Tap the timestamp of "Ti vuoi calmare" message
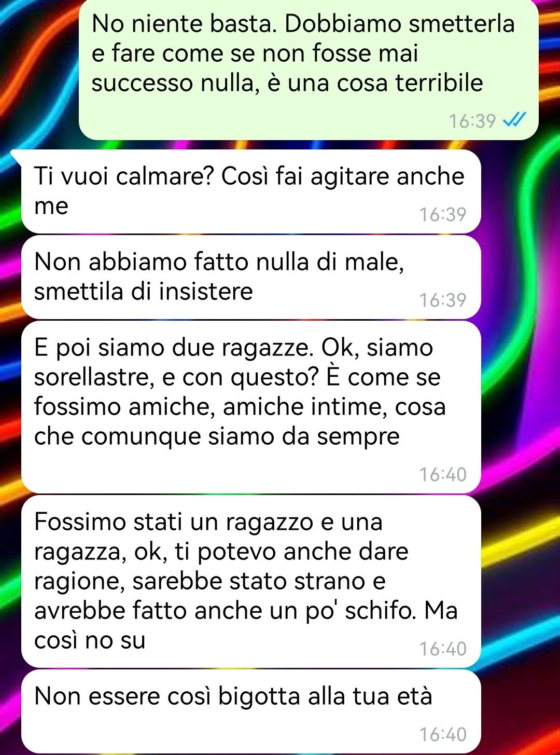Viewport: 560px width, 755px height. click(443, 214)
